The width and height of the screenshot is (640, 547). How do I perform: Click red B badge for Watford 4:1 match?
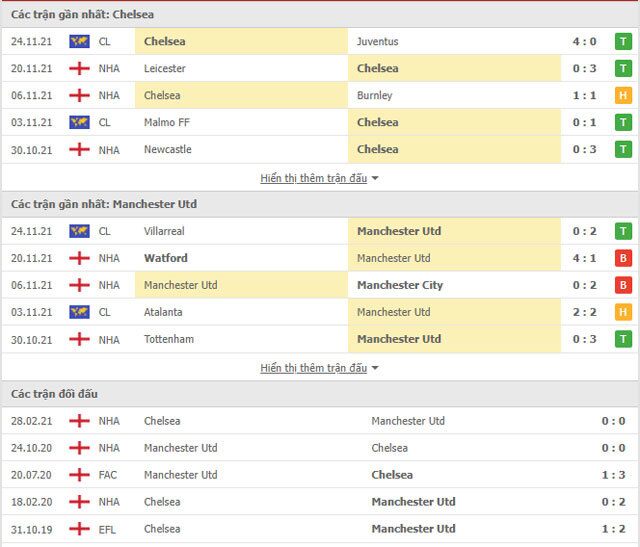(x=623, y=258)
